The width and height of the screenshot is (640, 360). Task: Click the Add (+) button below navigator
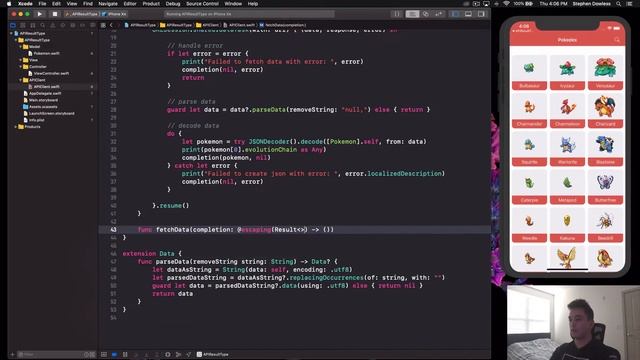pos(12,354)
